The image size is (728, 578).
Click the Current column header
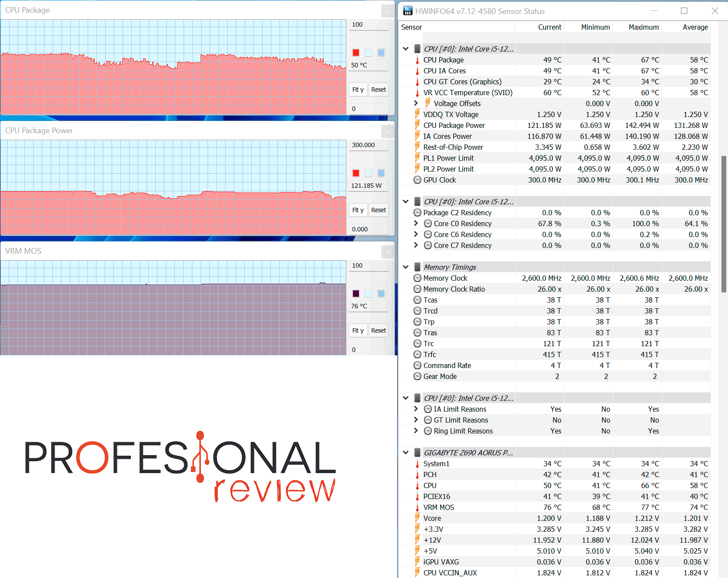[540, 27]
